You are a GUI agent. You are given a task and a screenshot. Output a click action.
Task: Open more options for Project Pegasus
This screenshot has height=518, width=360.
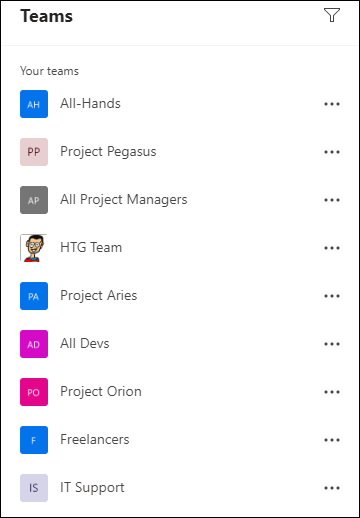[332, 152]
